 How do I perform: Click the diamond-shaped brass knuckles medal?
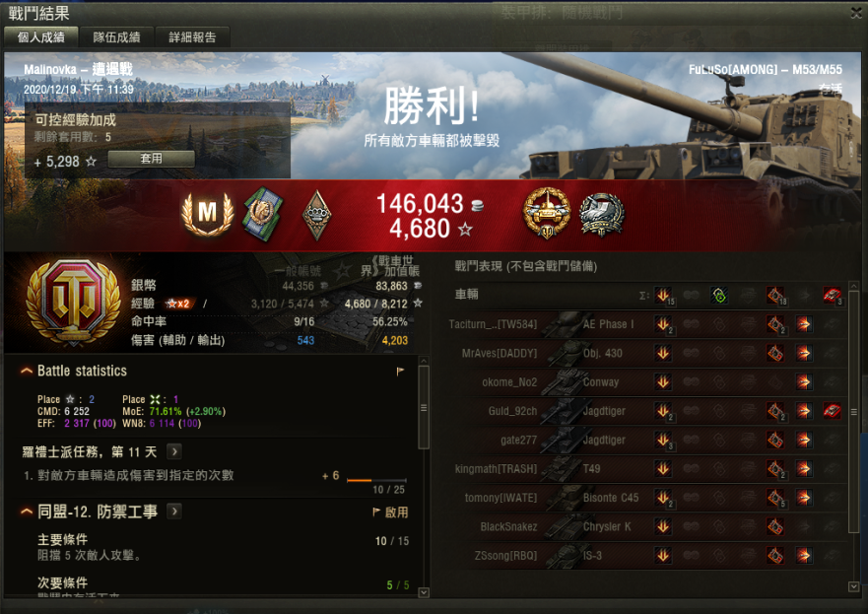[x=316, y=216]
